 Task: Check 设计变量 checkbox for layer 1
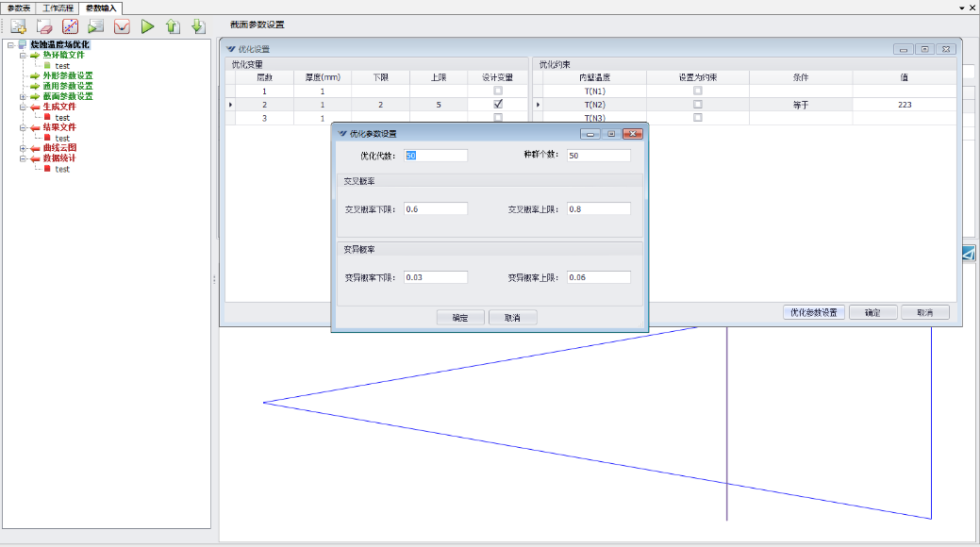pos(498,91)
